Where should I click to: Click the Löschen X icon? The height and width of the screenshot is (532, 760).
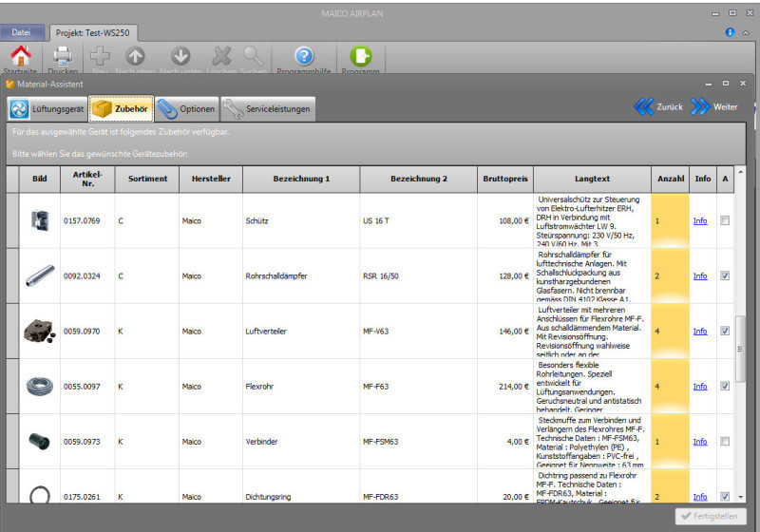(x=221, y=56)
